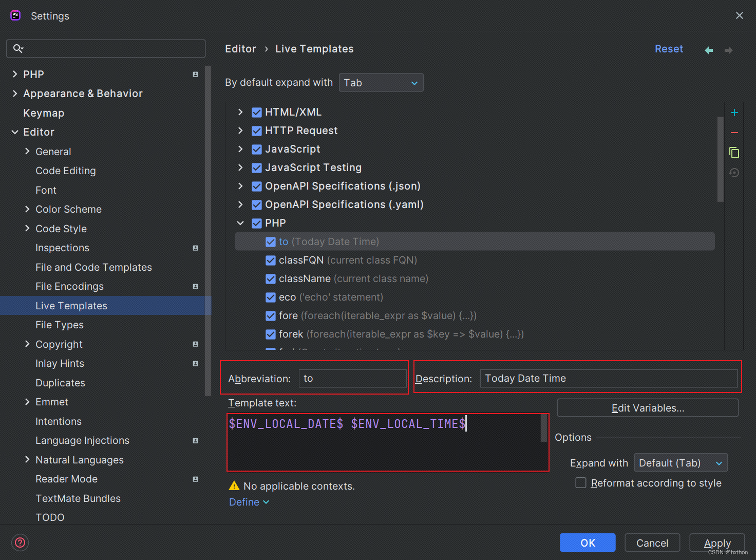Click the search magnifier icon

coord(18,48)
